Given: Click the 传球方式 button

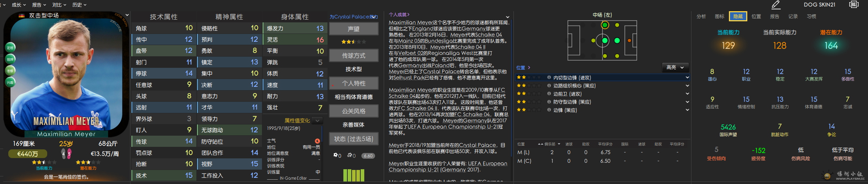Looking at the screenshot, I should (353, 56).
